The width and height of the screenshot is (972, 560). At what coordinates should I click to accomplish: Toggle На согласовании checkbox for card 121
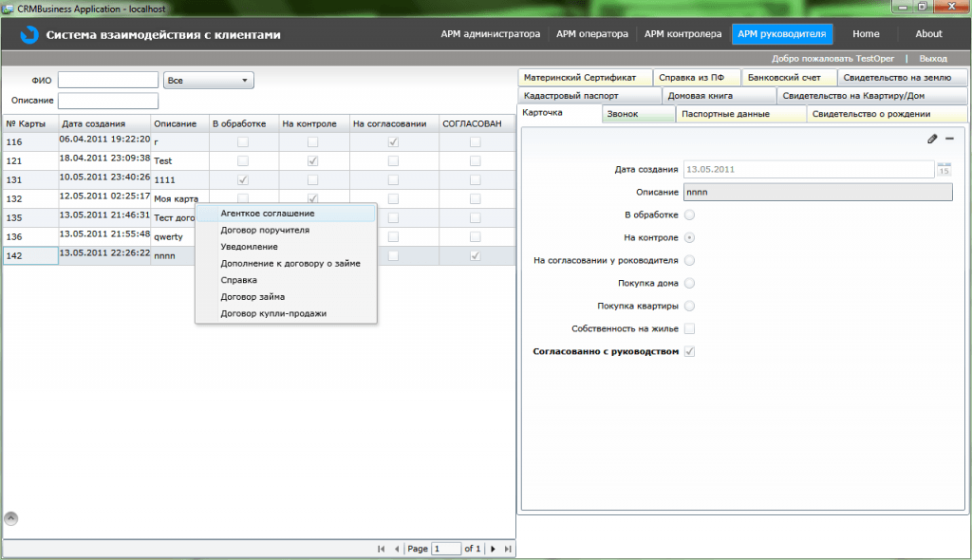coord(393,161)
